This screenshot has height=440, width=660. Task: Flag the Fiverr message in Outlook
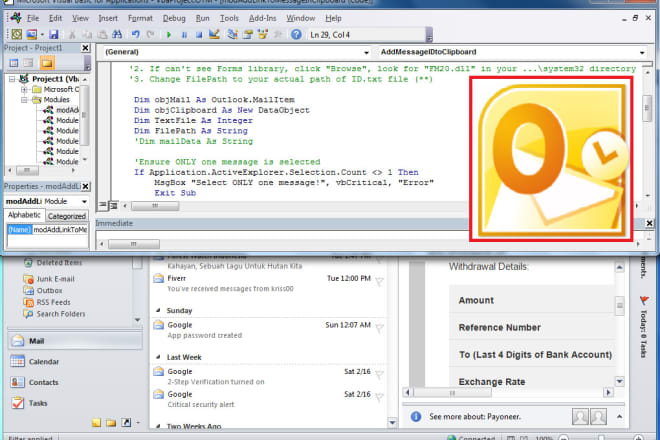click(x=379, y=282)
